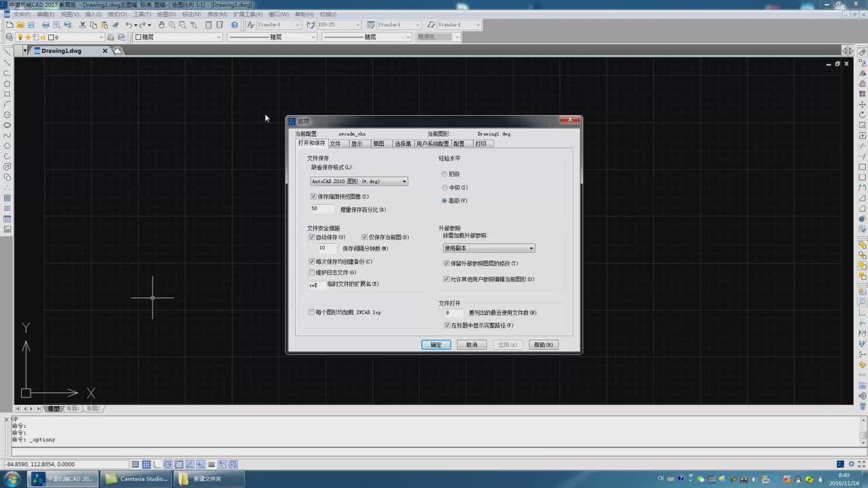This screenshot has width=868, height=488.
Task: Toggle 在标题中显示完整路径 checkbox
Action: 447,326
